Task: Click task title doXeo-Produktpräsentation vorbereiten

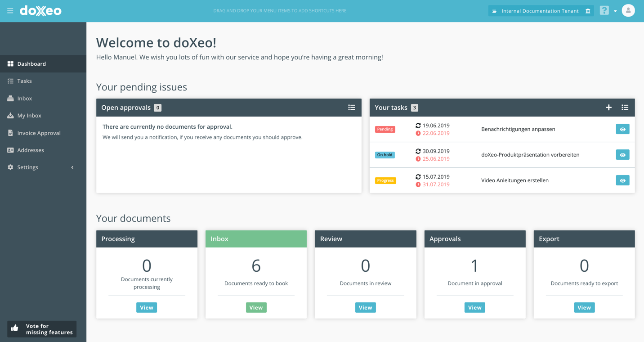Action: [x=530, y=155]
